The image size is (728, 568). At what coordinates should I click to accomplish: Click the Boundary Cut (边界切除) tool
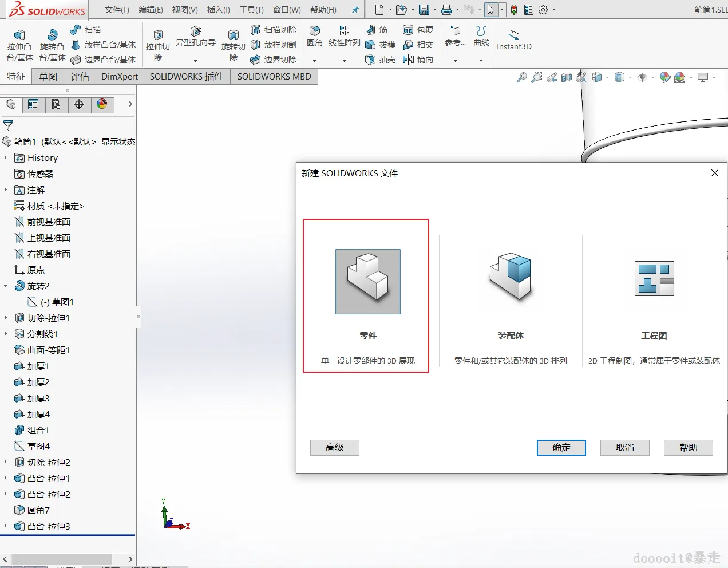(x=273, y=60)
